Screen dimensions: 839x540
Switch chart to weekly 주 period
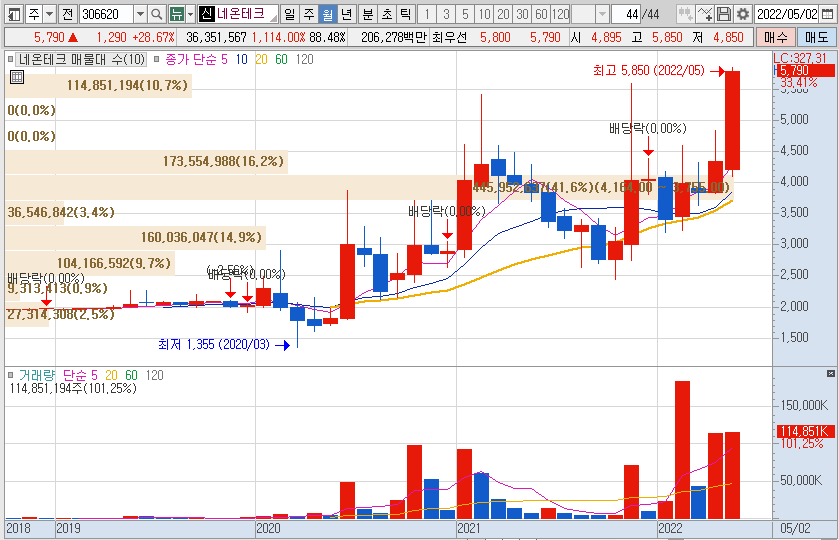click(309, 14)
